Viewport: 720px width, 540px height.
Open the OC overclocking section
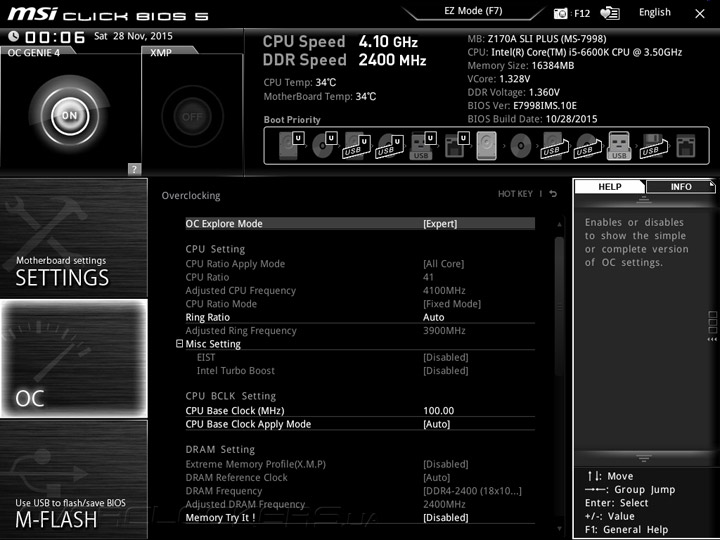73,359
